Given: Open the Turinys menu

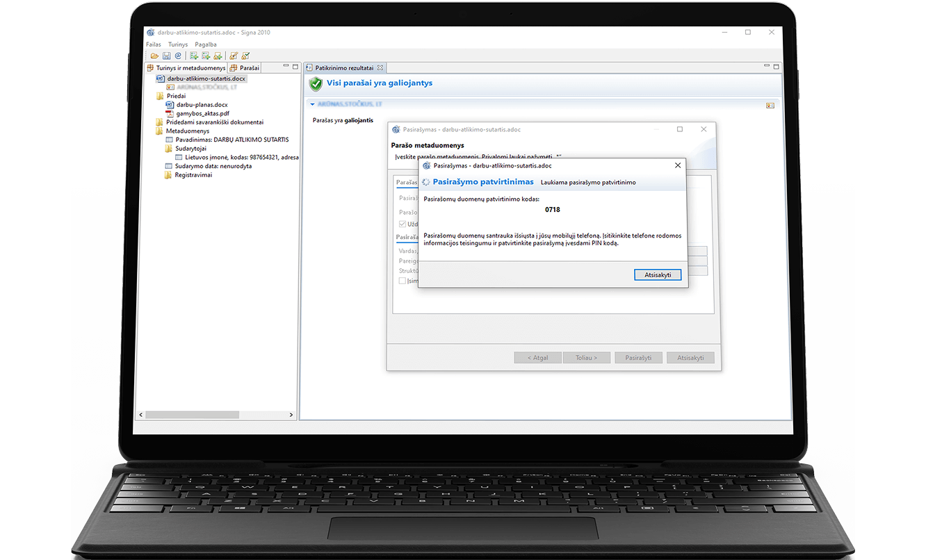Looking at the screenshot, I should click(x=178, y=44).
